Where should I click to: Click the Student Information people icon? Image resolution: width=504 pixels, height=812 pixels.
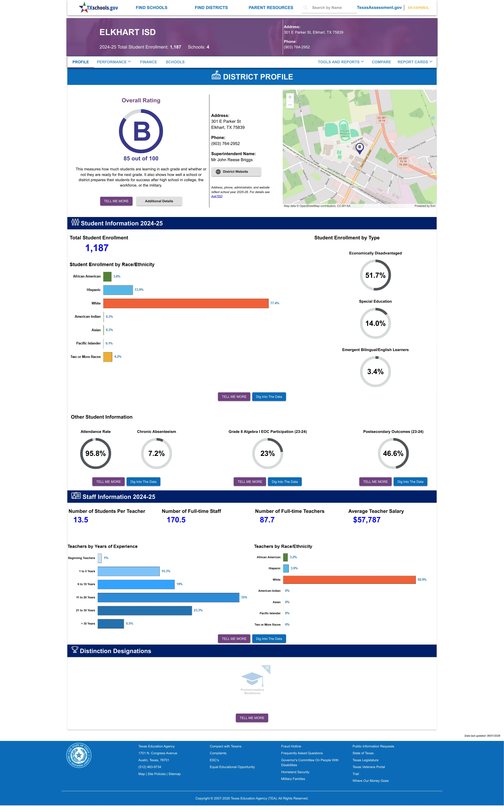pyautogui.click(x=75, y=222)
